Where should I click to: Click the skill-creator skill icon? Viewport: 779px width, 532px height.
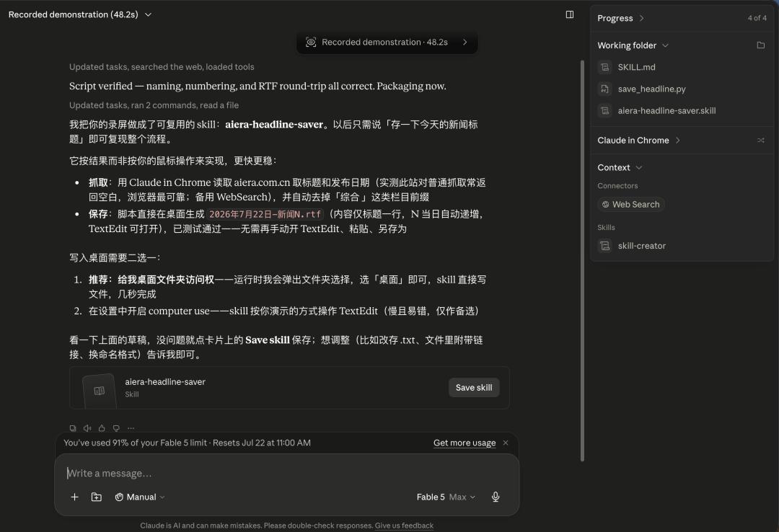[x=604, y=246]
